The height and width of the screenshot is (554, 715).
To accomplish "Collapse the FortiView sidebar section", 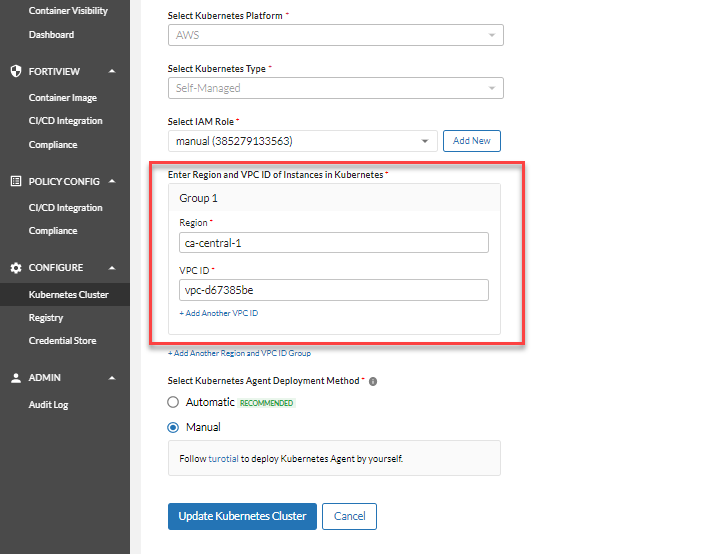I will click(112, 71).
